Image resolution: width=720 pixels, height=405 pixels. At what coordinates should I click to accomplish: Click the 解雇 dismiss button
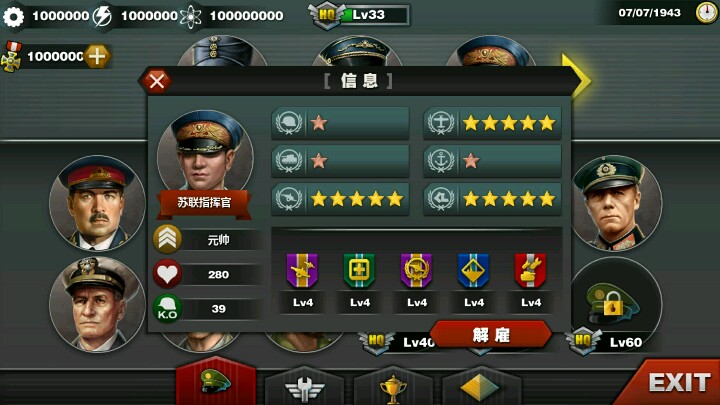pyautogui.click(x=491, y=335)
